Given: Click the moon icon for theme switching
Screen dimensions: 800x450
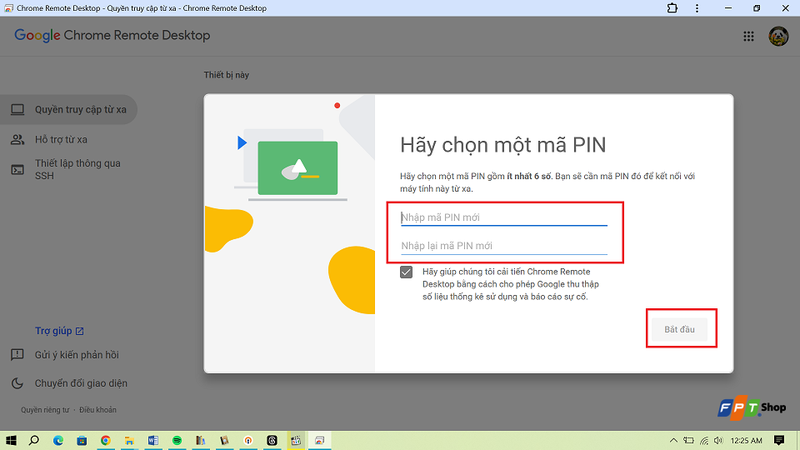Looking at the screenshot, I should tap(17, 383).
